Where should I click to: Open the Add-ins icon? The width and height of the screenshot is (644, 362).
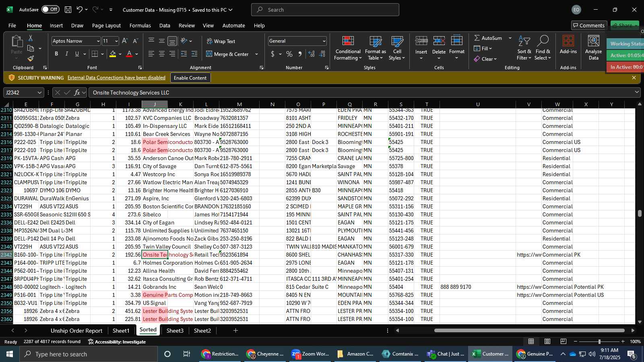[x=568, y=45]
